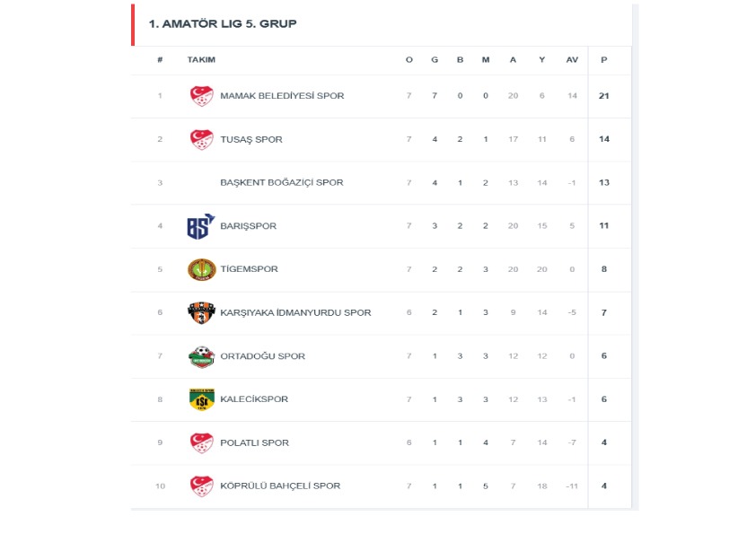Viewport: 756px width, 534px height.
Task: Open the Karşıyaka İdmanyurdu Spor name link
Action: [295, 313]
